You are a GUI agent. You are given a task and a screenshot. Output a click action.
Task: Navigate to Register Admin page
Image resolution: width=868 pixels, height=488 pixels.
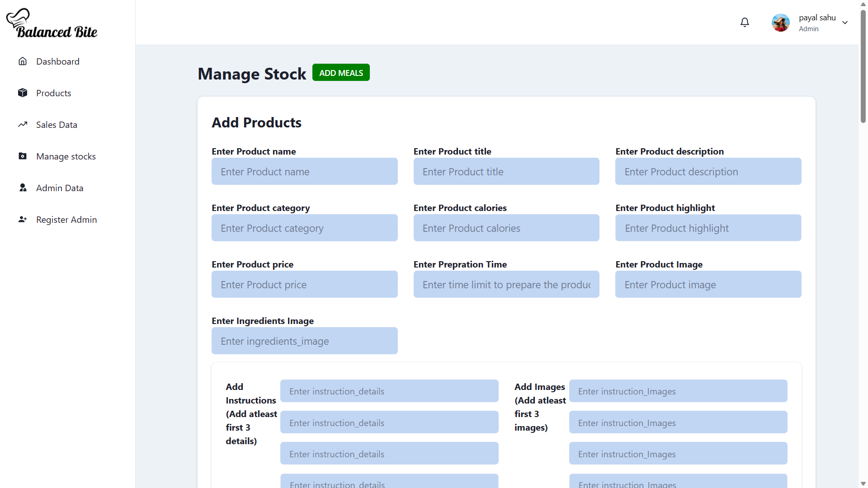coord(66,219)
